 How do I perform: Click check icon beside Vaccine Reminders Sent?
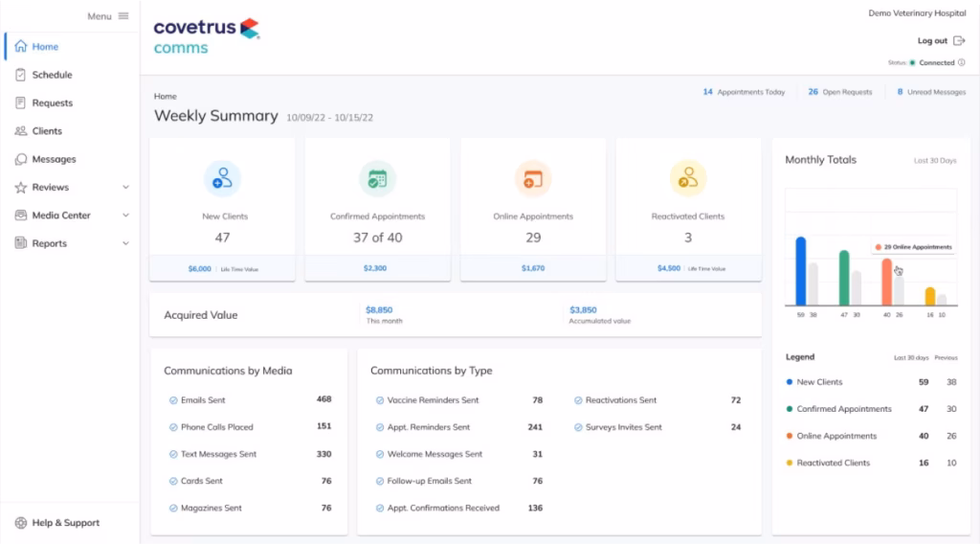[379, 400]
